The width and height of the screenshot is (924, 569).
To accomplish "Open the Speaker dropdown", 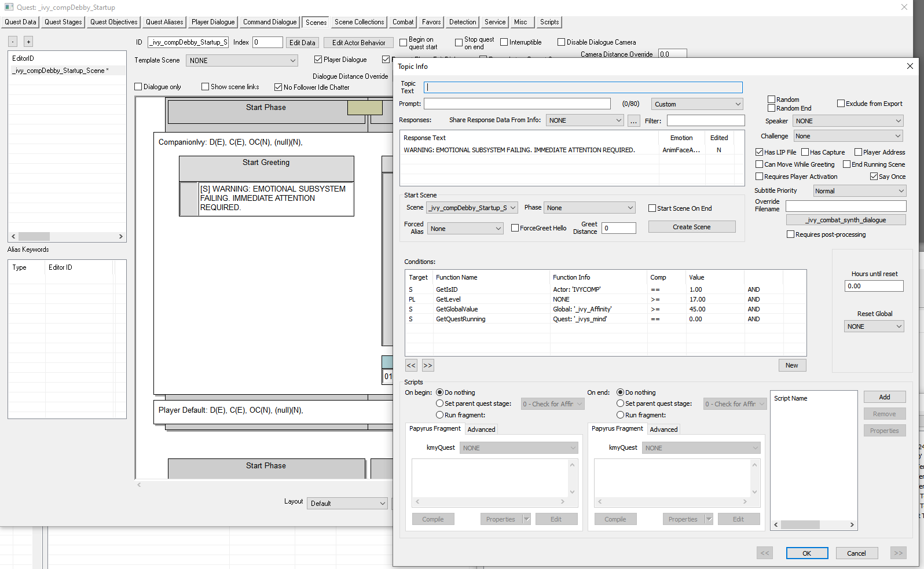I will click(x=848, y=121).
